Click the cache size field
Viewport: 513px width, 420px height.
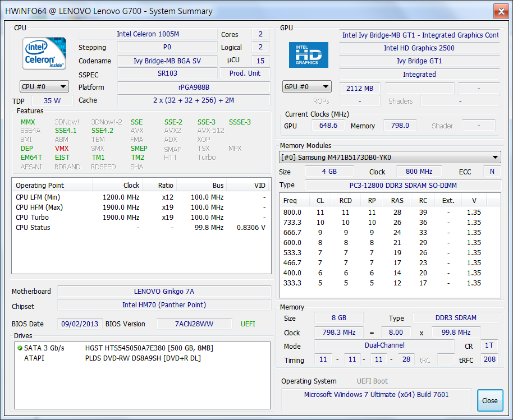194,100
